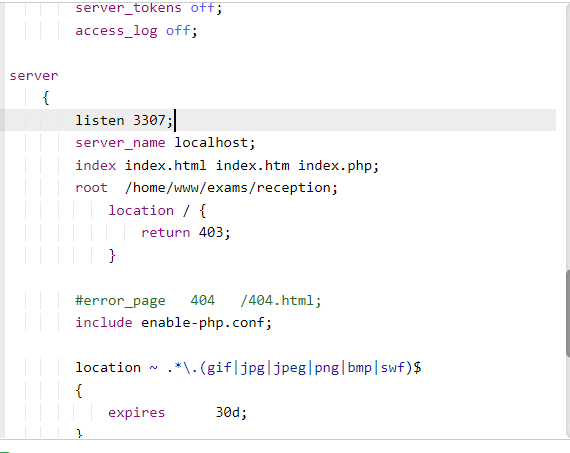Click the vertical scrollbar thumb on the right
570x453 pixels.
(x=568, y=313)
